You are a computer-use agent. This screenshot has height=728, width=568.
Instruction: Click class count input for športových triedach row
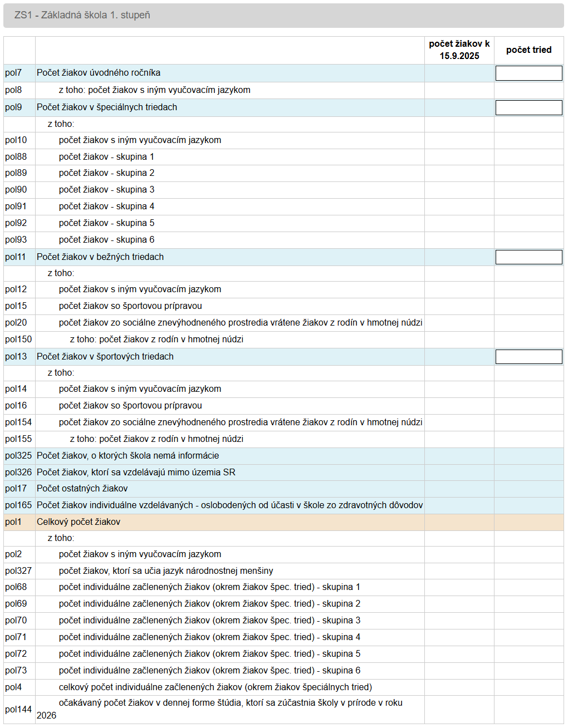[528, 357]
